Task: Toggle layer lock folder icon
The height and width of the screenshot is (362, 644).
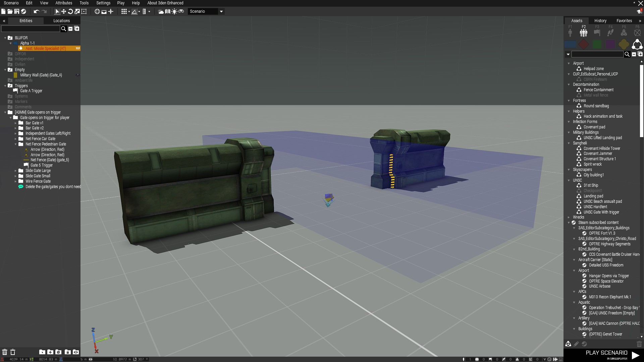Action: (68, 352)
